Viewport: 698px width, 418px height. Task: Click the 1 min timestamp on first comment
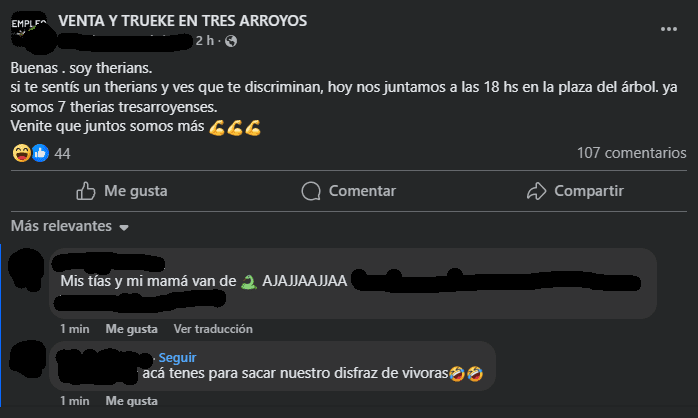tap(75, 329)
